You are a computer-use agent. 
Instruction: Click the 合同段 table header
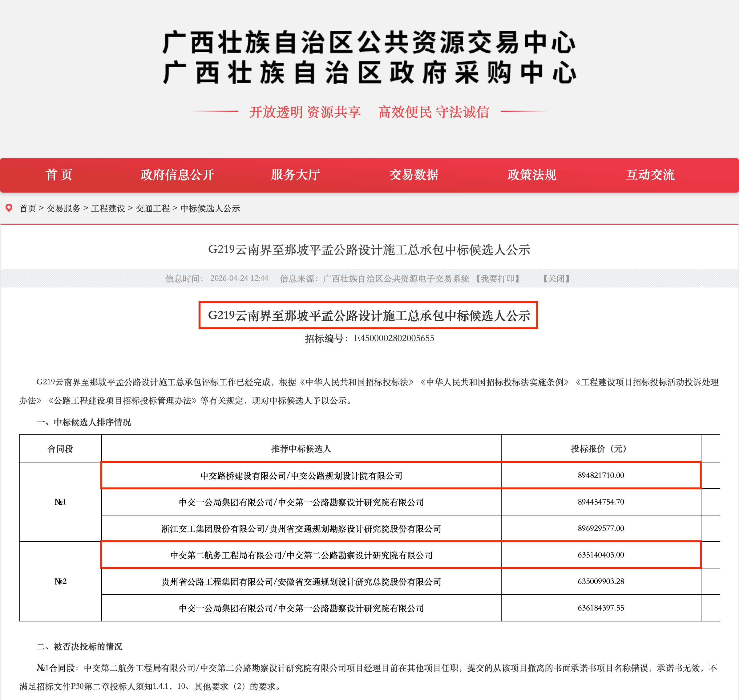[x=60, y=449]
